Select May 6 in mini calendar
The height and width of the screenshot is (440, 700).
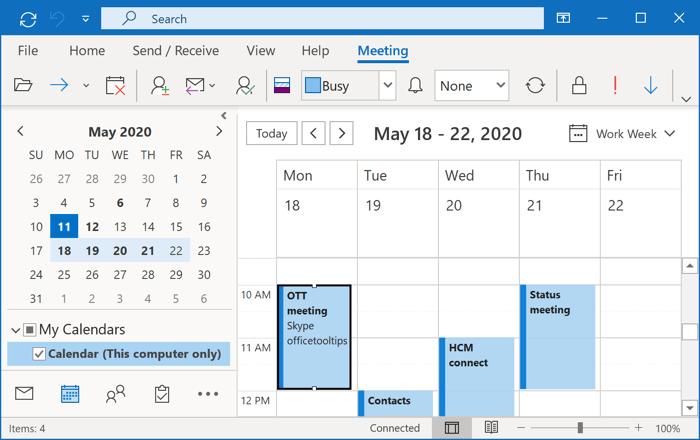point(120,203)
